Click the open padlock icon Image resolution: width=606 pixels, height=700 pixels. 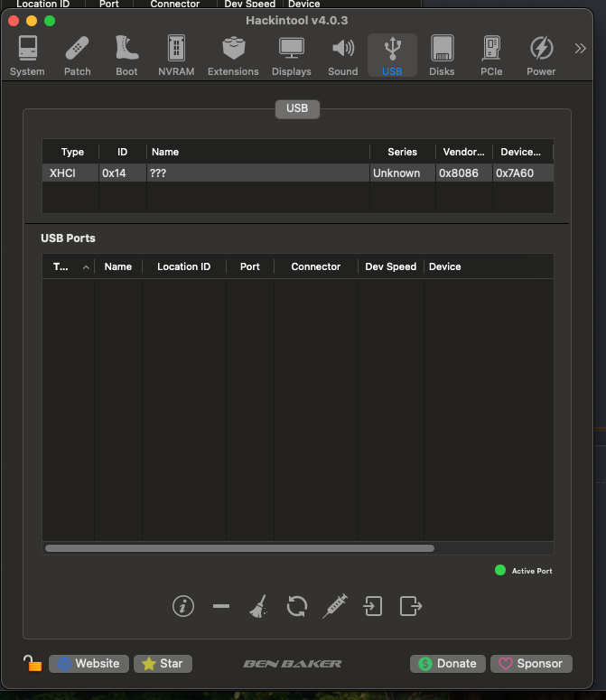point(33,663)
